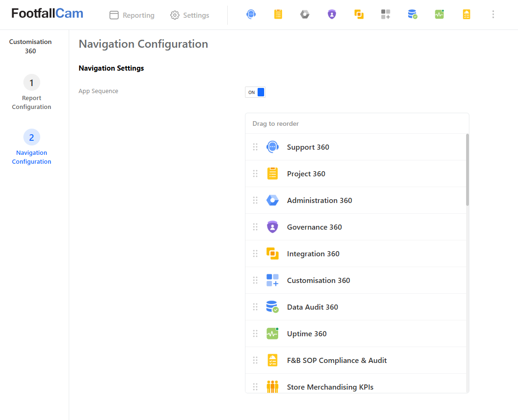
Task: Turn off the App Sequence toggle
Action: 255,92
